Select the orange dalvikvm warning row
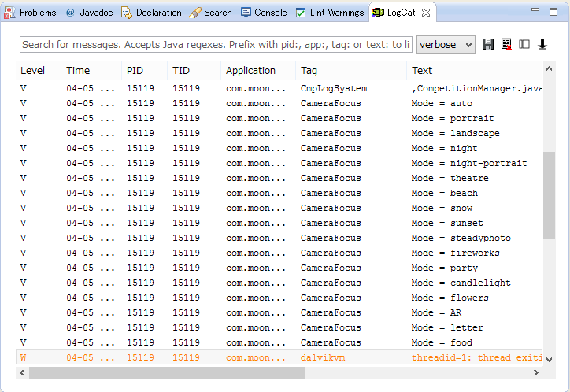The width and height of the screenshot is (570, 392). click(279, 357)
